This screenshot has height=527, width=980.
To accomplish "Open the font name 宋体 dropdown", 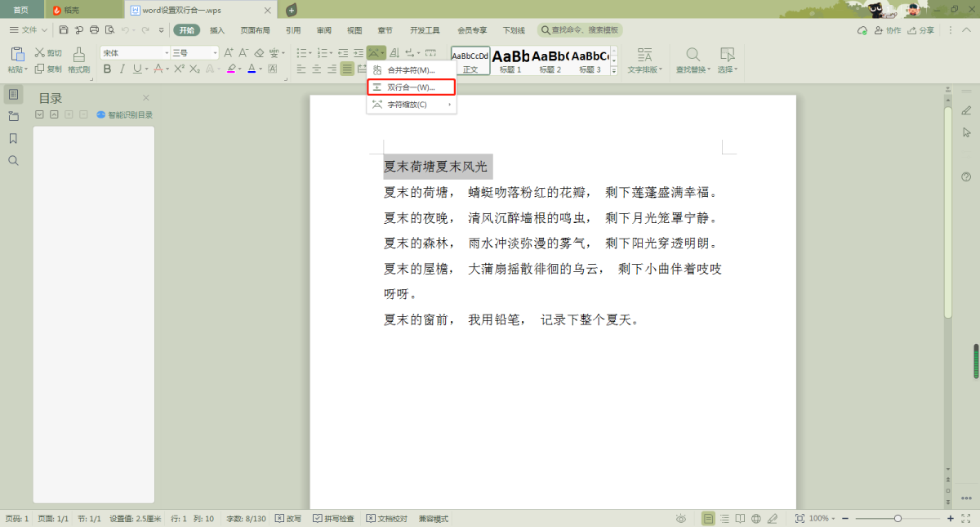I will point(167,53).
